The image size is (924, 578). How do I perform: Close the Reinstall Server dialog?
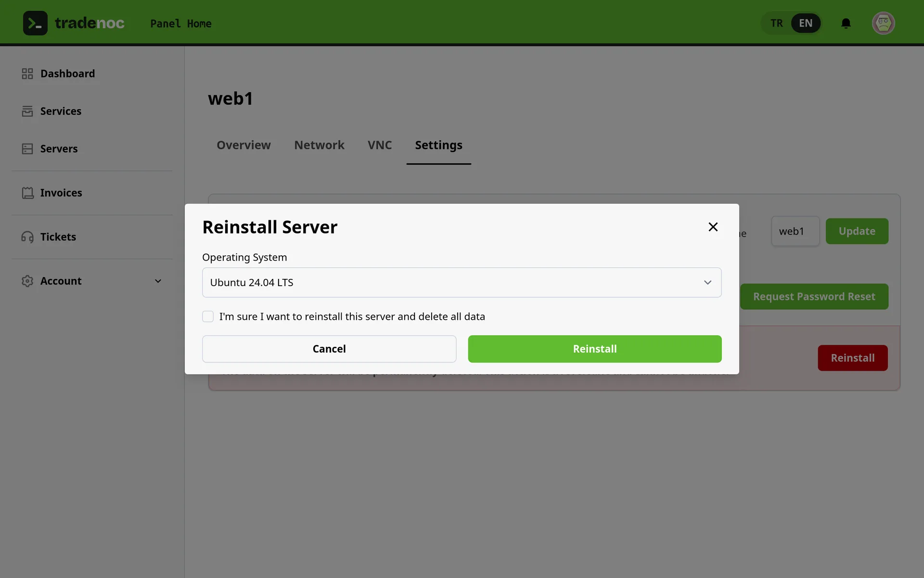pyautogui.click(x=713, y=227)
